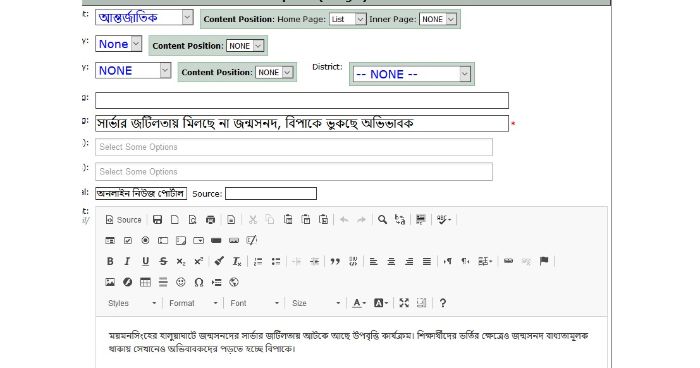
Task: Insert a selection field form element
Action: point(198,241)
